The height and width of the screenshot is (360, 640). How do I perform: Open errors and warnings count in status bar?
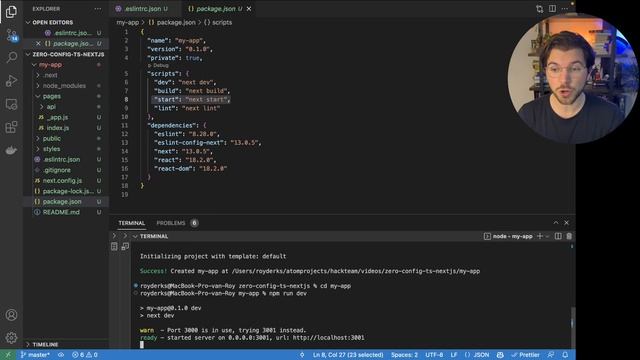click(85, 355)
